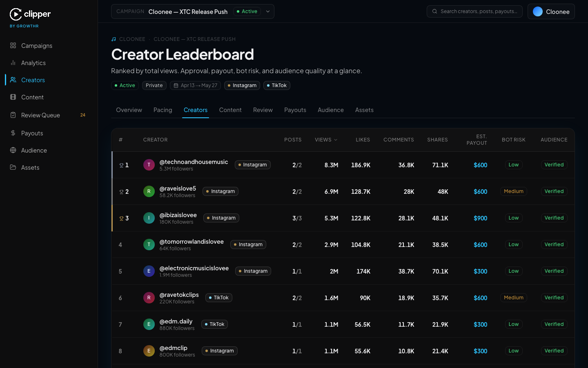588x368 pixels.
Task: Sort by the Views column header
Action: pyautogui.click(x=326, y=140)
